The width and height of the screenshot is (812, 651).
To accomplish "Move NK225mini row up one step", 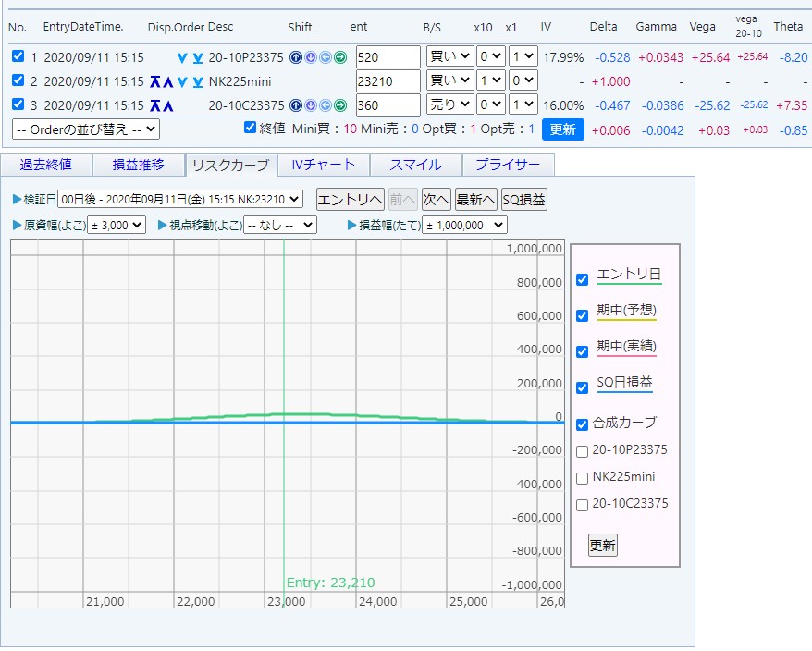I will (167, 81).
